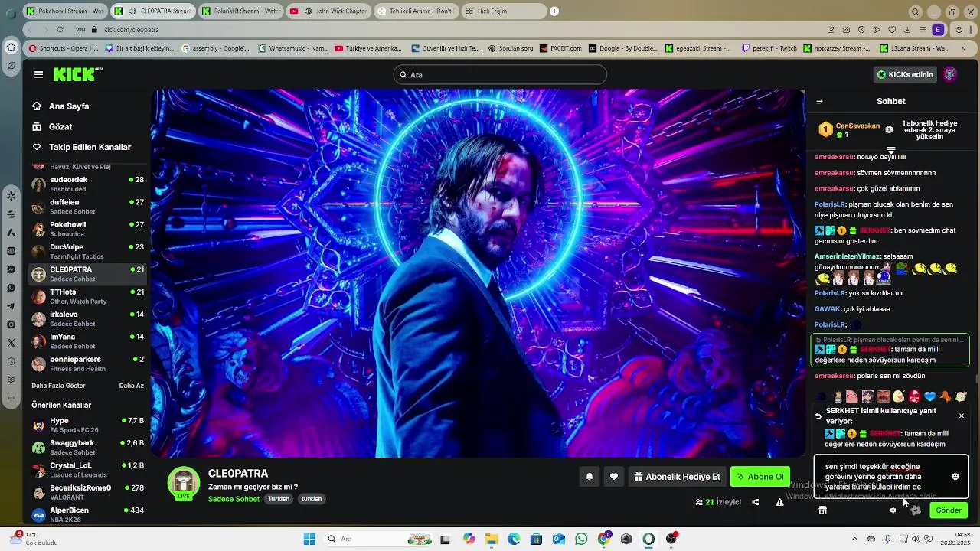Open the user profile avatar menu
980x551 pixels.
click(x=950, y=74)
